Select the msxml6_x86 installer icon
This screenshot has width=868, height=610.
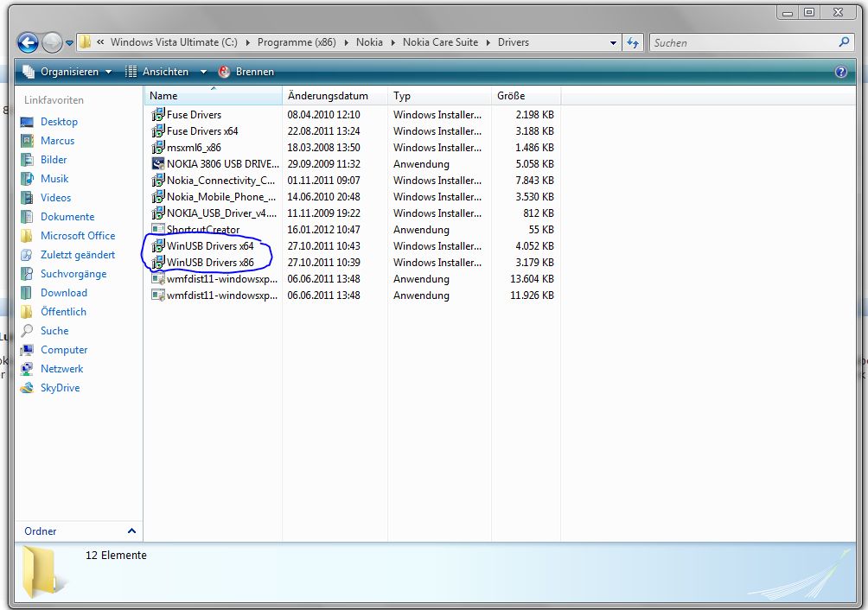pos(157,147)
